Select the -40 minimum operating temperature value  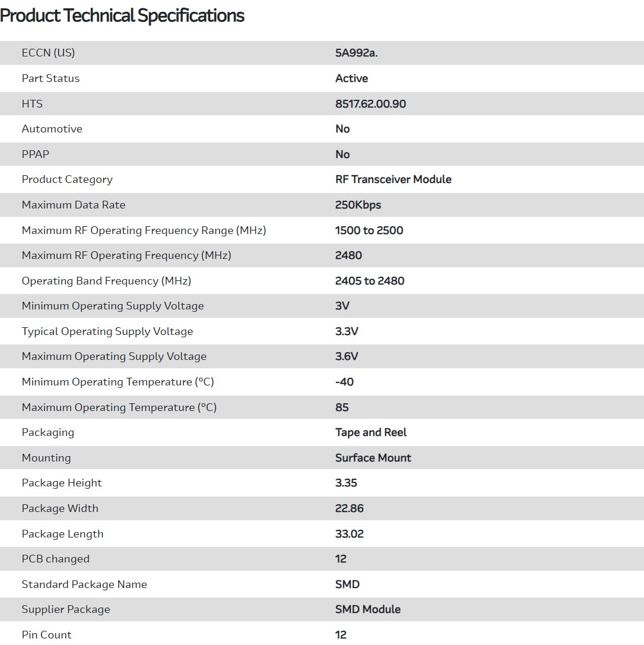click(x=344, y=382)
